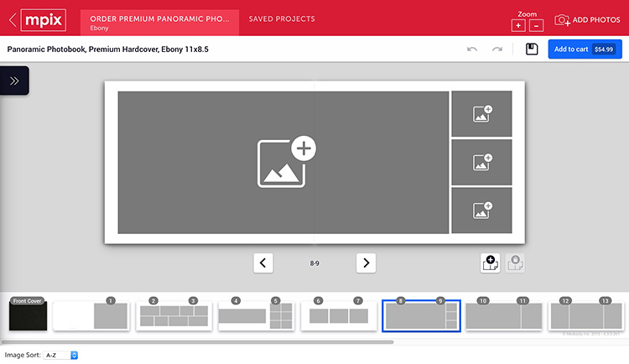Select the Front Cover thumbnail
This screenshot has height=364, width=629.
[x=28, y=315]
